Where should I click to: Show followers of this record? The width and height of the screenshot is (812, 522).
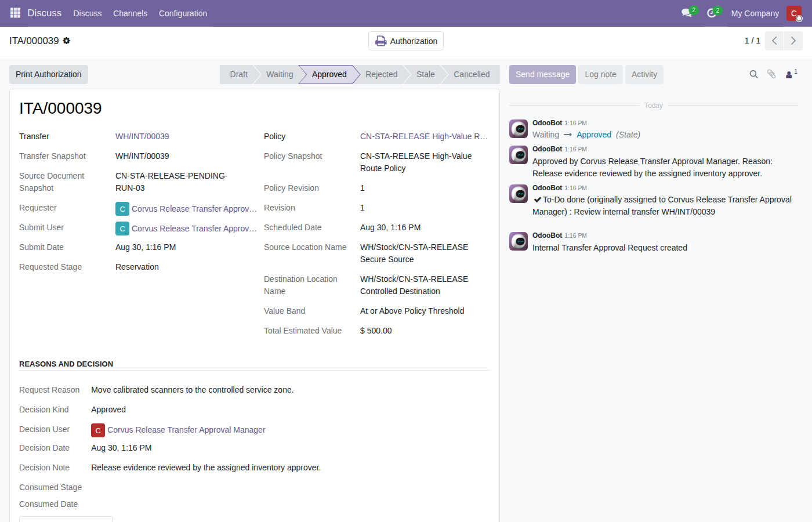coord(791,74)
